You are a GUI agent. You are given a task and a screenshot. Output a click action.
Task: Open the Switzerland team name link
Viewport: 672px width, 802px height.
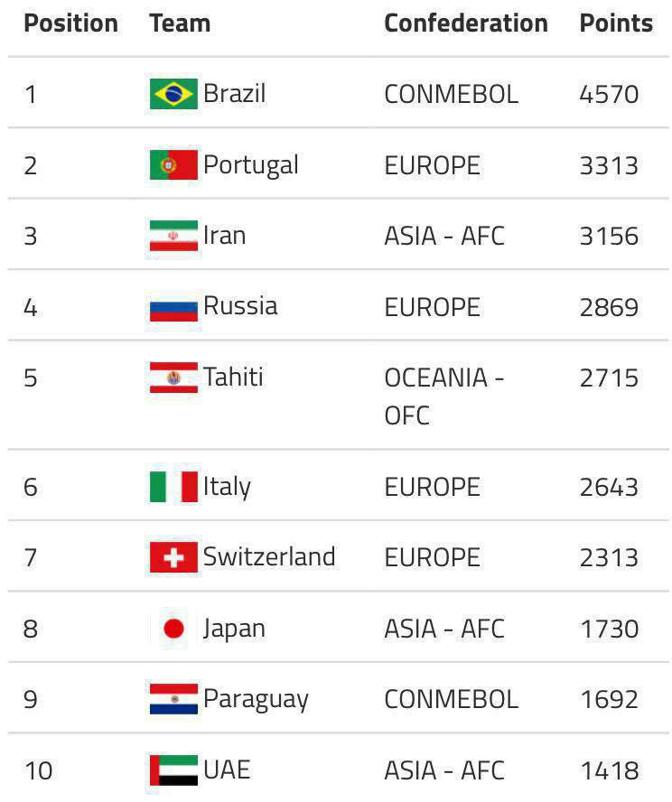point(269,557)
